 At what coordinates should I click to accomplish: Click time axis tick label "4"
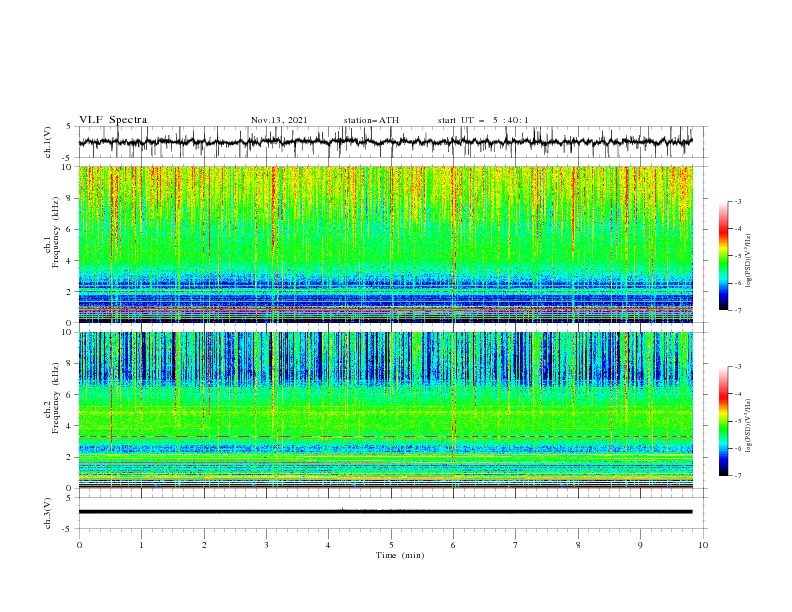tap(328, 545)
